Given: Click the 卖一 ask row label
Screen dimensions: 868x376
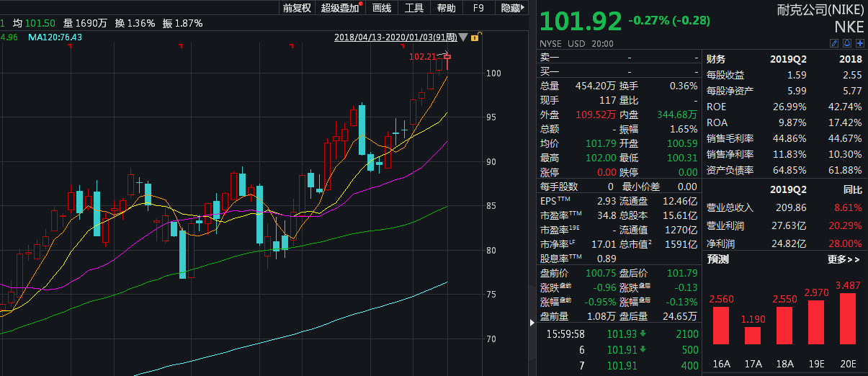Looking at the screenshot, I should (x=550, y=57).
